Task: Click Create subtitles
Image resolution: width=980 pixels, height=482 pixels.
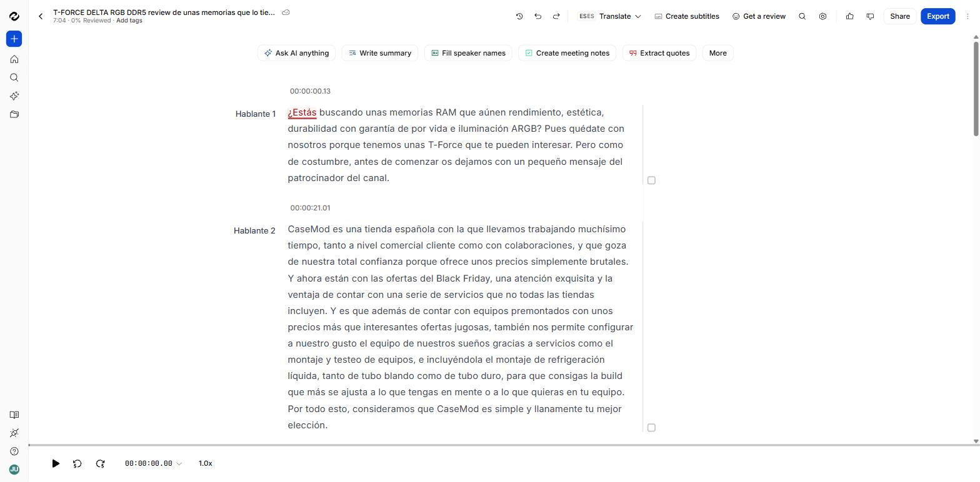Action: [686, 16]
